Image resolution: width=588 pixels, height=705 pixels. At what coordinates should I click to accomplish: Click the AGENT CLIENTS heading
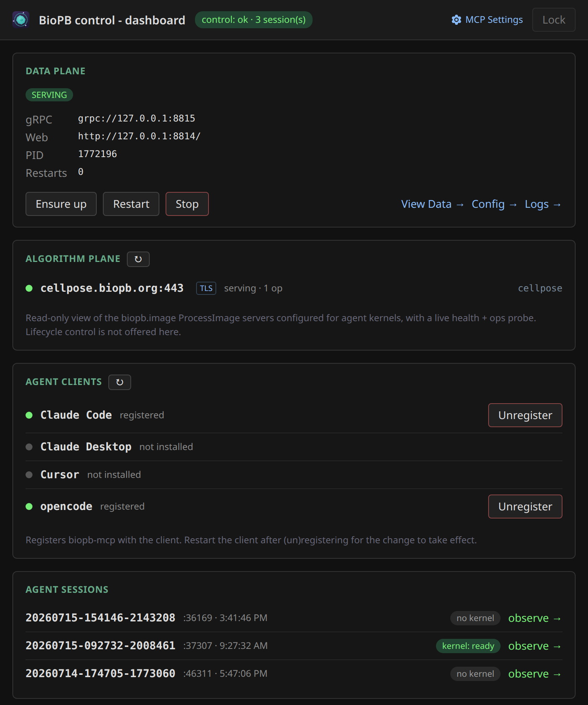pos(64,382)
